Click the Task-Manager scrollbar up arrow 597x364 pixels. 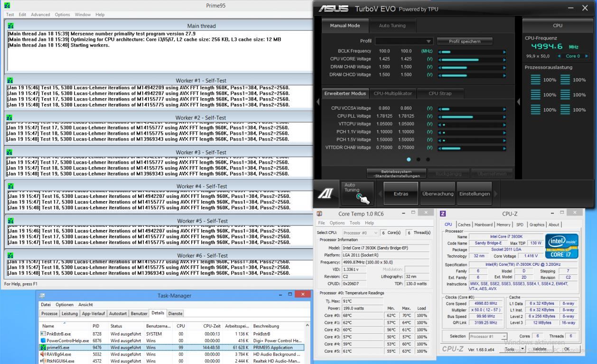[x=308, y=326]
